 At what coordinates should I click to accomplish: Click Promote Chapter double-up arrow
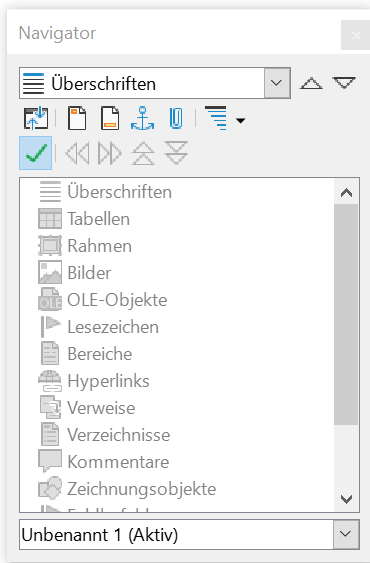(x=143, y=153)
